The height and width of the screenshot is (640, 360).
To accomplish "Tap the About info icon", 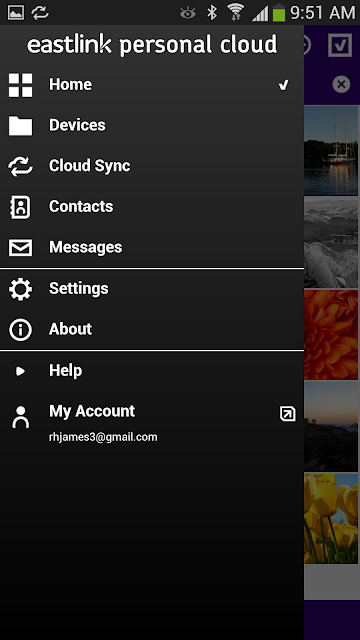I will pos(20,330).
